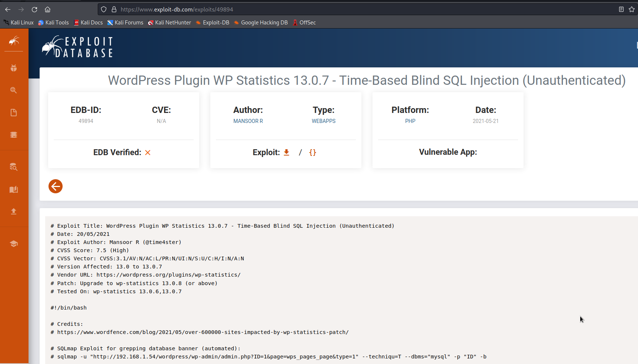Viewport: 638px width, 364px height.
Task: Open OffSec bookmark
Action: [x=304, y=23]
